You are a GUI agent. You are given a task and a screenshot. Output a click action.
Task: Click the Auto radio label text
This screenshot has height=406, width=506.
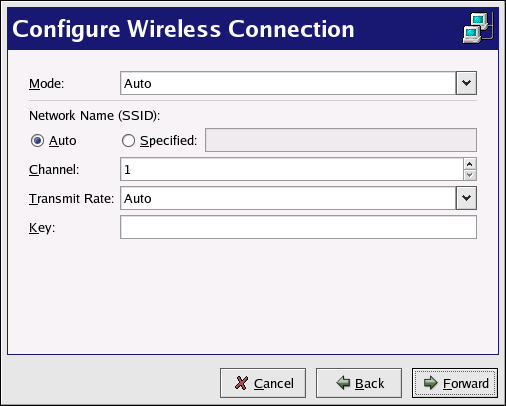click(63, 141)
